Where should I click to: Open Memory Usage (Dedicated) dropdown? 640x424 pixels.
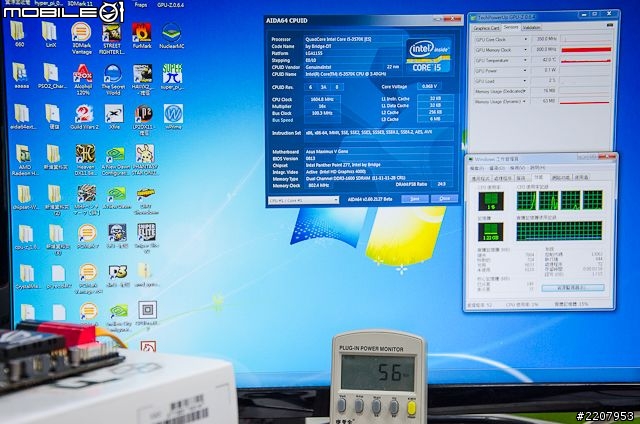coord(525,91)
